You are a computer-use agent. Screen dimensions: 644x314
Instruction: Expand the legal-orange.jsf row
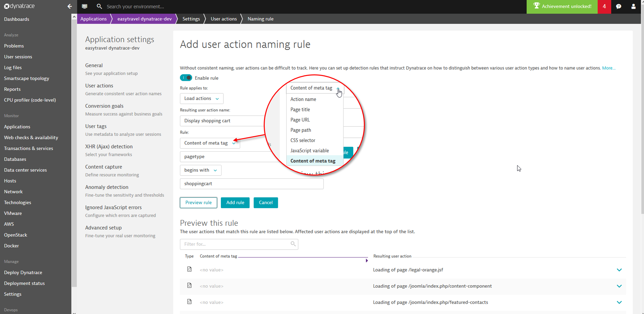pos(619,270)
